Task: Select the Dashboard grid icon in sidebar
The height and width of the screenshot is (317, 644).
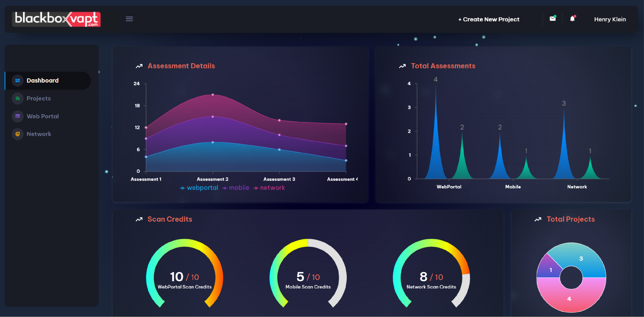Action: [18, 81]
